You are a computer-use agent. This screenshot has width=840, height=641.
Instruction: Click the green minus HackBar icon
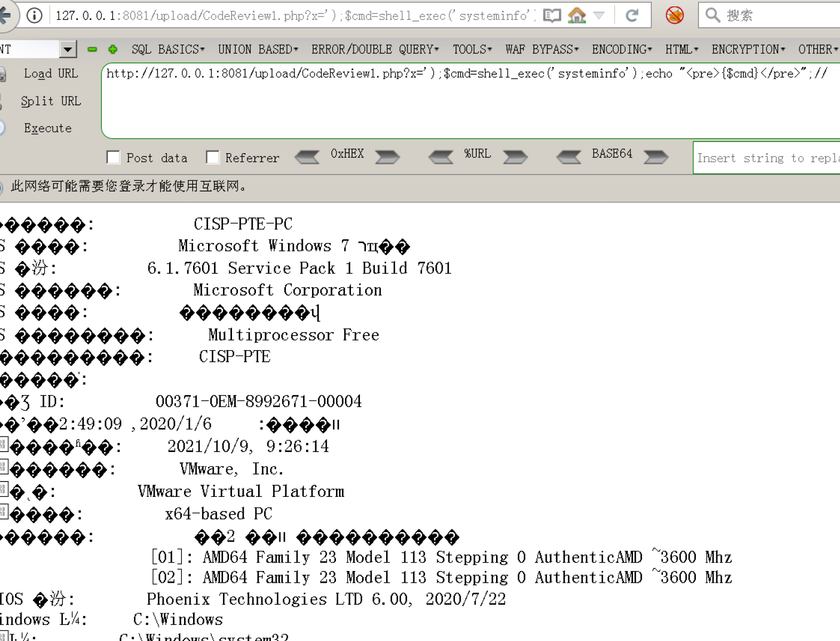click(92, 50)
